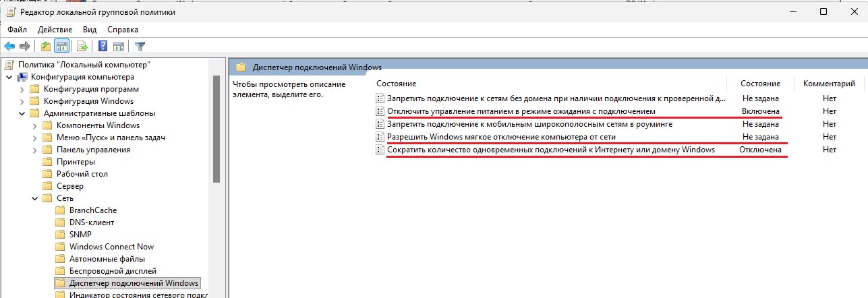Image resolution: width=868 pixels, height=298 pixels.
Task: Toggle the action pane toolbar icon
Action: tap(119, 47)
